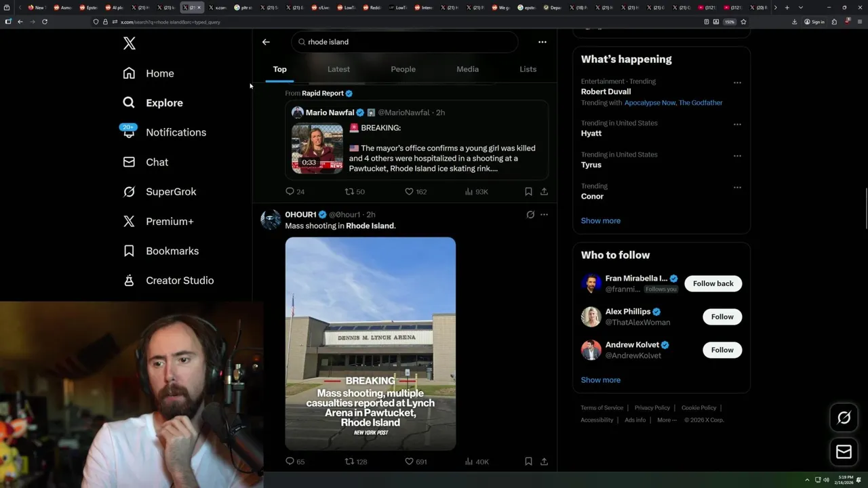The image size is (868, 488).
Task: Open the Robert Duvall trending topic
Action: pyautogui.click(x=606, y=91)
